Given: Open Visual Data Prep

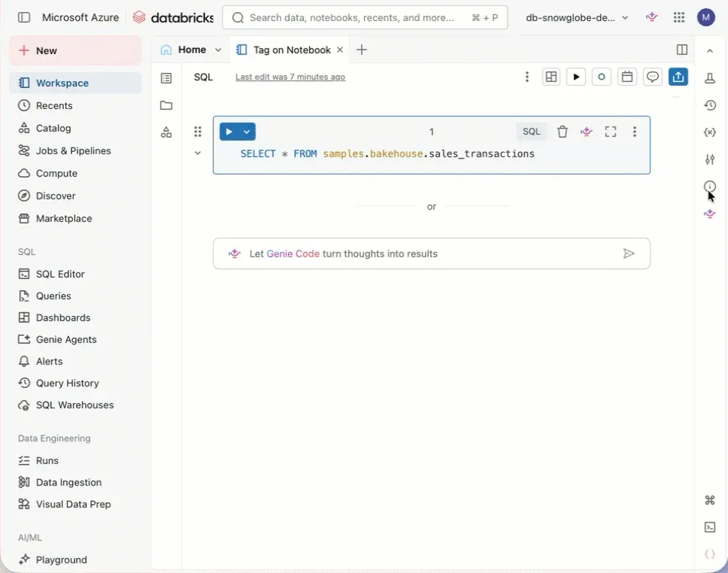Looking at the screenshot, I should coord(75,505).
